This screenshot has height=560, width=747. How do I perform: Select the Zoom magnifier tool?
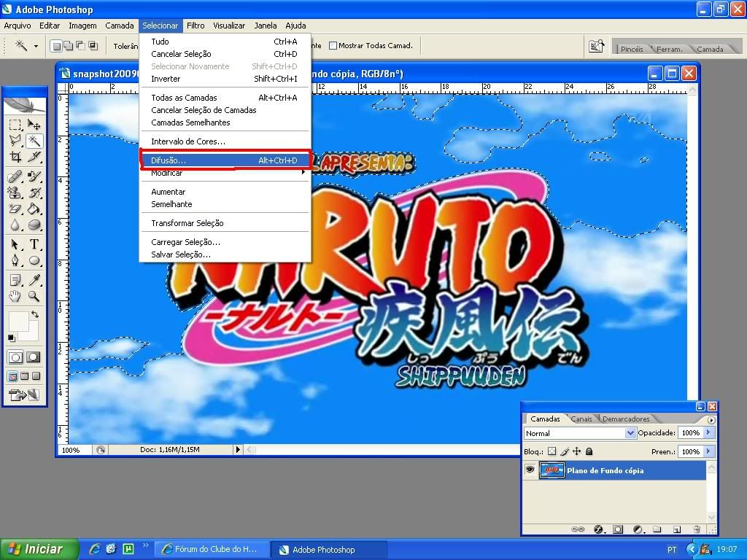(x=34, y=297)
